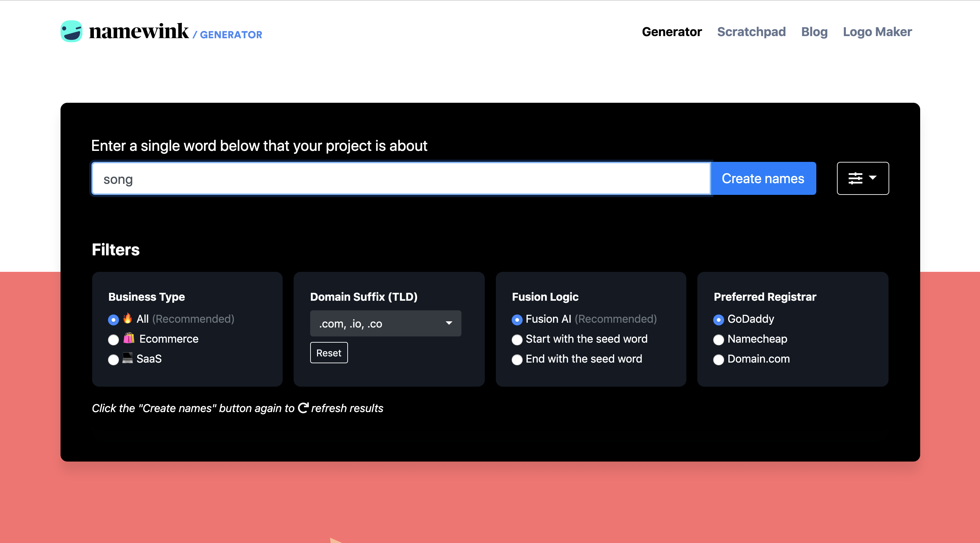980x543 pixels.
Task: Select Namecheap as preferred registrar
Action: (718, 340)
